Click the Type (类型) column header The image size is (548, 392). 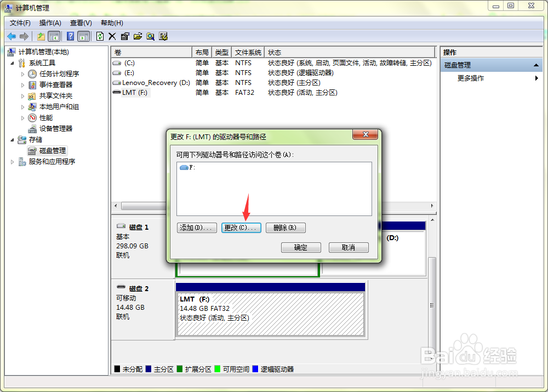click(221, 53)
